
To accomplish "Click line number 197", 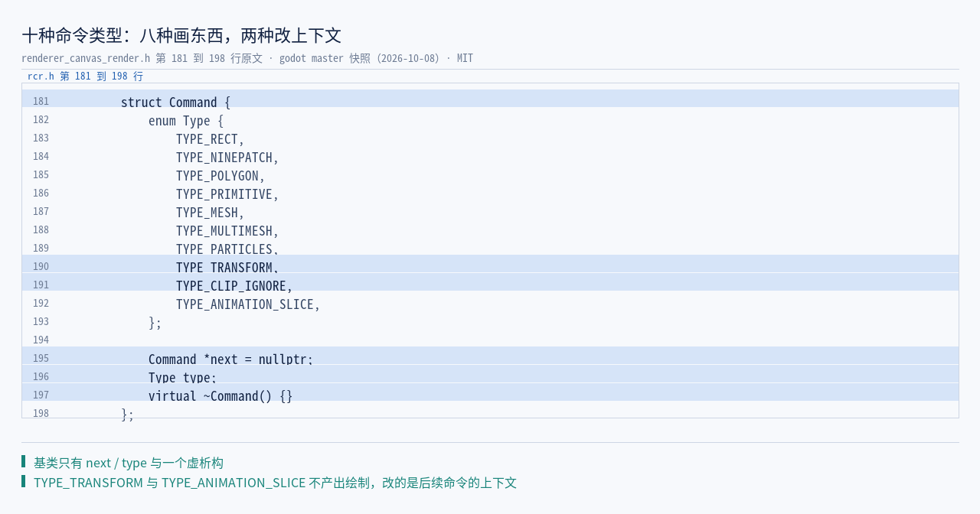I will [41, 395].
